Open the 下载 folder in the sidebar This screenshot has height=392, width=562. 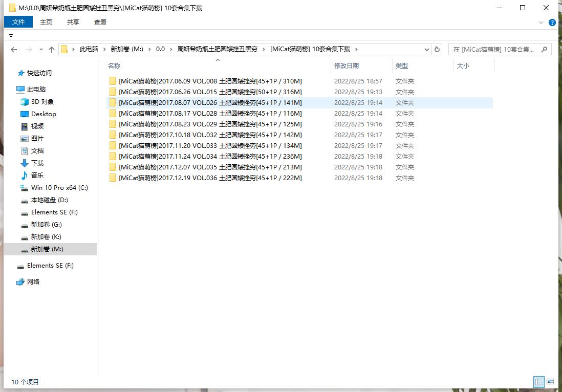(37, 163)
